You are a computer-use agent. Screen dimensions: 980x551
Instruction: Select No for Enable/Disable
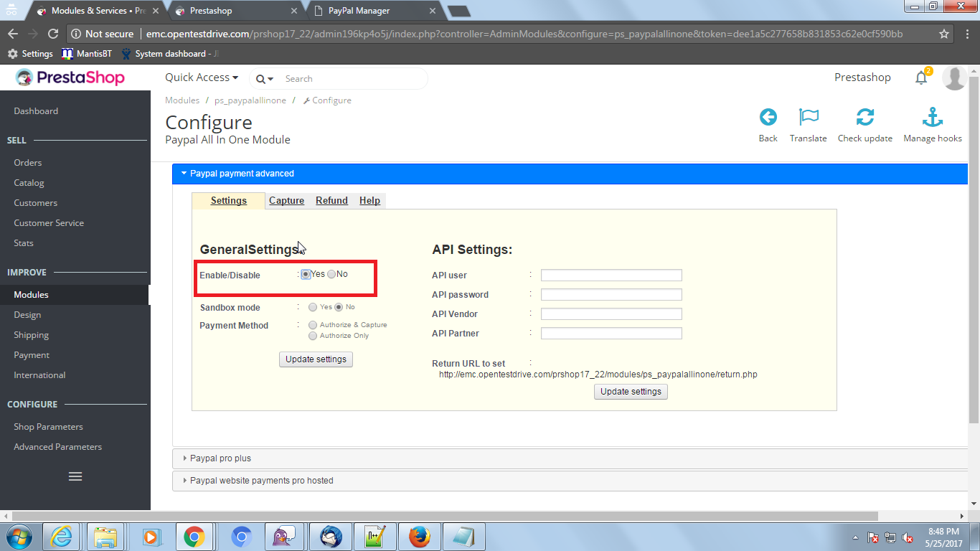coord(331,274)
